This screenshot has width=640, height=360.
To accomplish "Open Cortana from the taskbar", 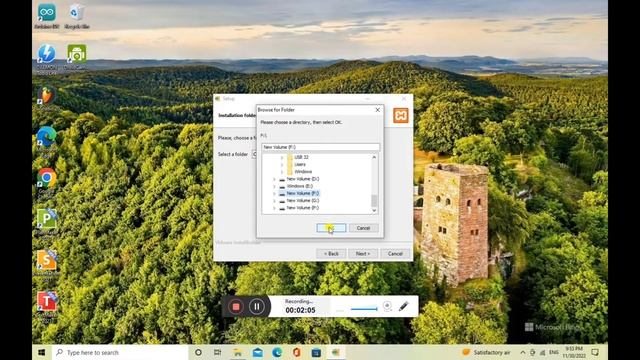I will [x=198, y=352].
